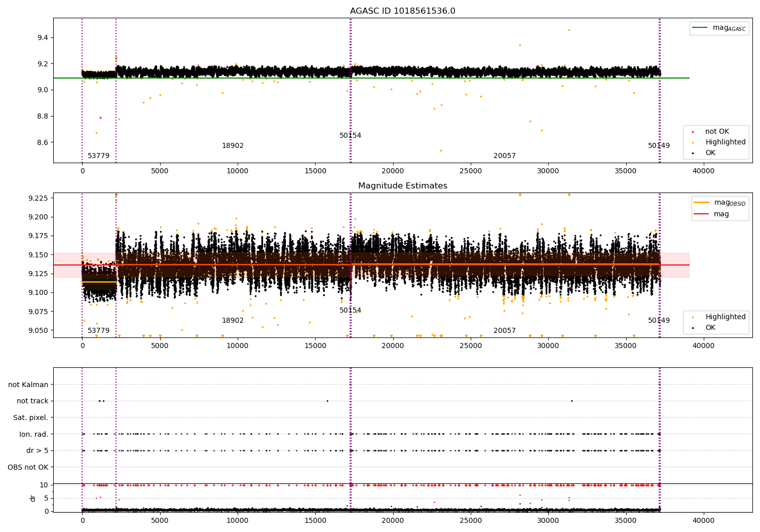Viewport: 760px width, 532px height.
Task: Click obsid label 50154 in Magnitude Estimates plot
Action: [350, 311]
